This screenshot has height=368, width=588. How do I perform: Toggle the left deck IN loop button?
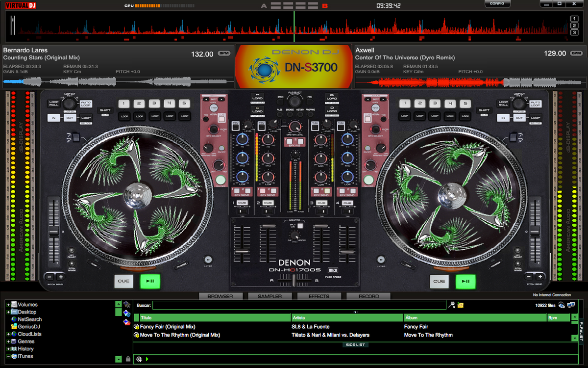53,118
